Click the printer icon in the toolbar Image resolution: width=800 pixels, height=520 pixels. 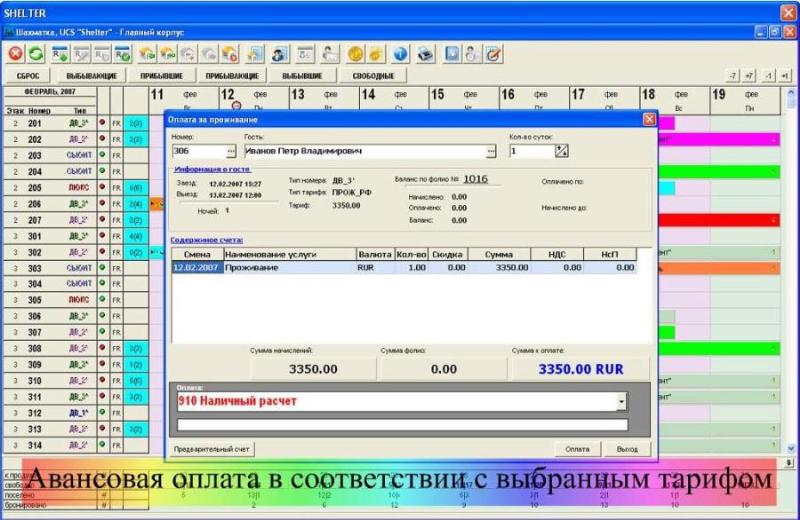point(425,54)
